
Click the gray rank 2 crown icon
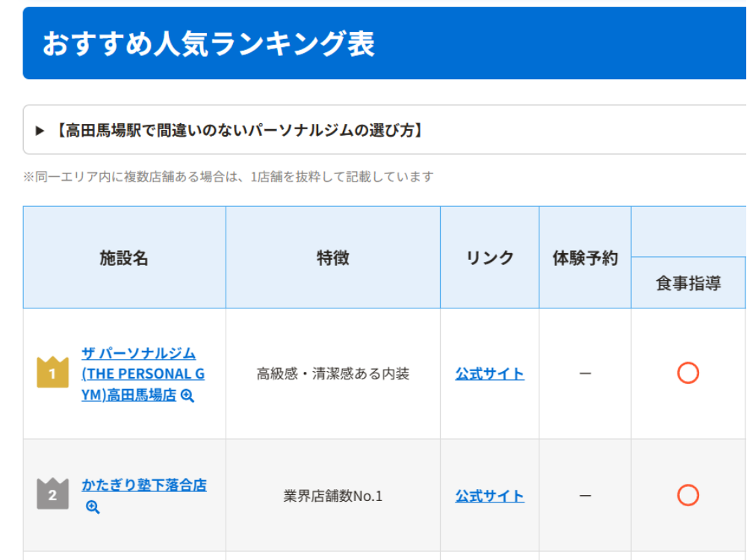[52, 494]
